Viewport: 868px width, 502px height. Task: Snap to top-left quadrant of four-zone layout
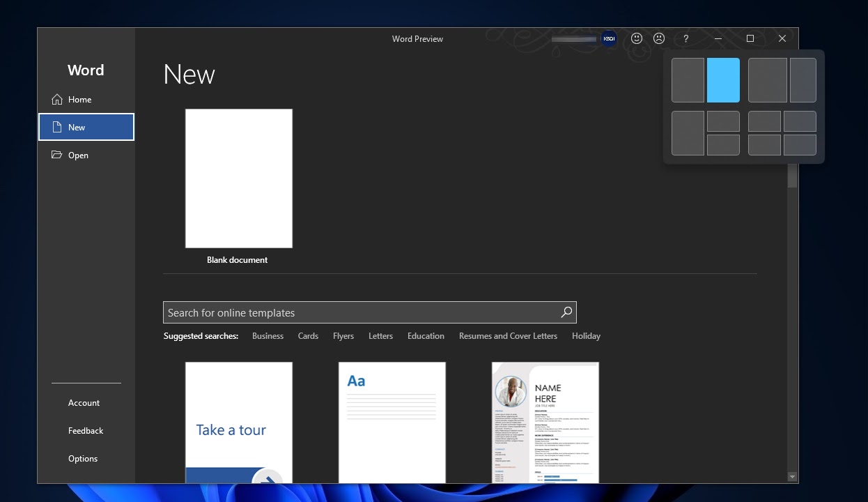(764, 121)
